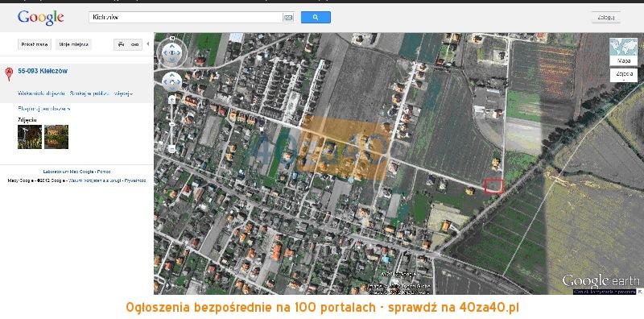Click the look-left arrow on rotate control
The height and width of the screenshot is (319, 644).
(165, 52)
